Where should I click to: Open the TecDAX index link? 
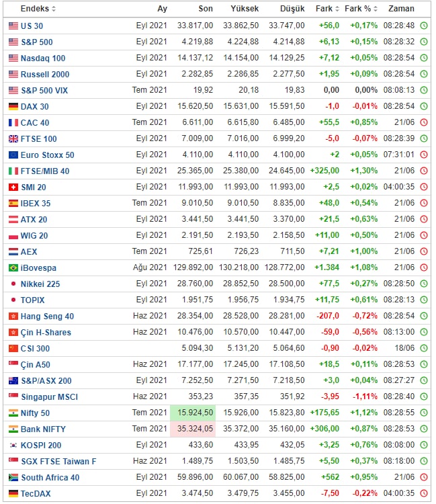point(36,493)
